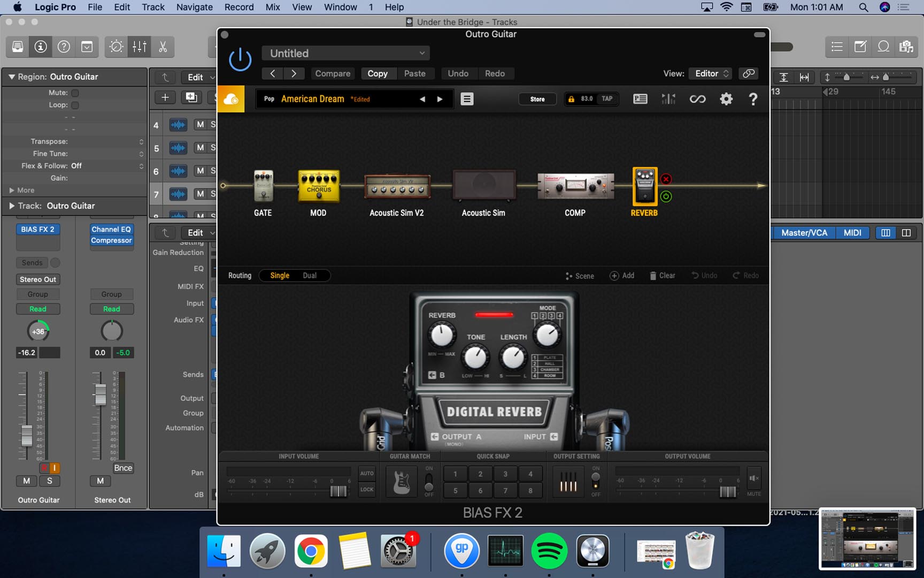
Task: Toggle the plugin power bypass button
Action: tap(240, 59)
